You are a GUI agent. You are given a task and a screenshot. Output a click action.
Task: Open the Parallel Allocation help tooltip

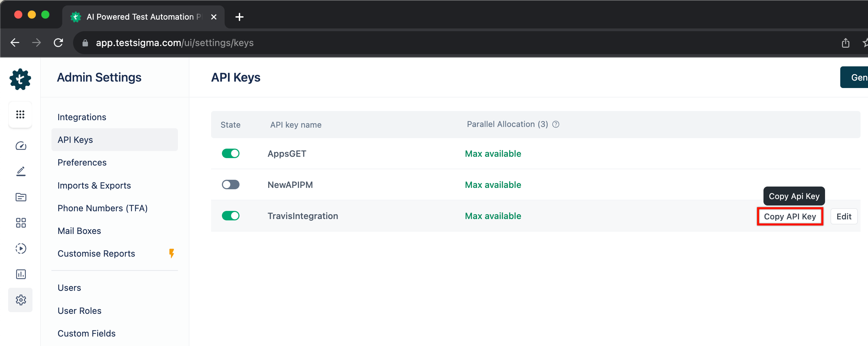click(x=556, y=124)
